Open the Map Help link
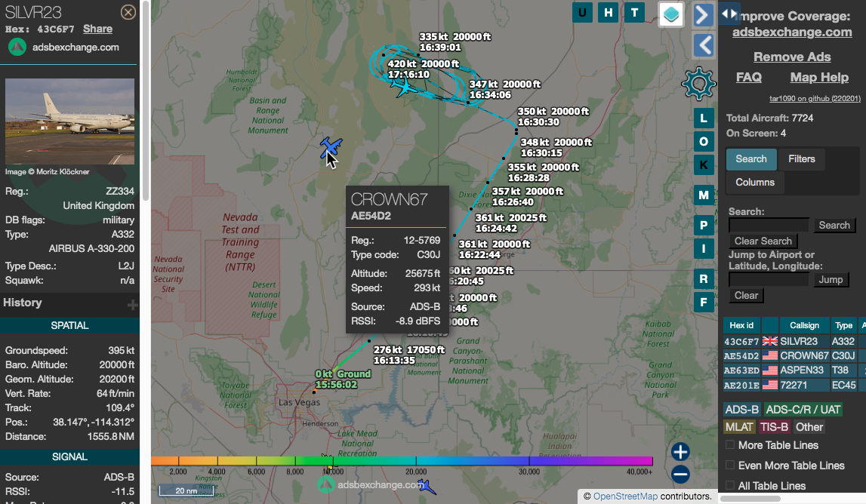 pyautogui.click(x=819, y=77)
